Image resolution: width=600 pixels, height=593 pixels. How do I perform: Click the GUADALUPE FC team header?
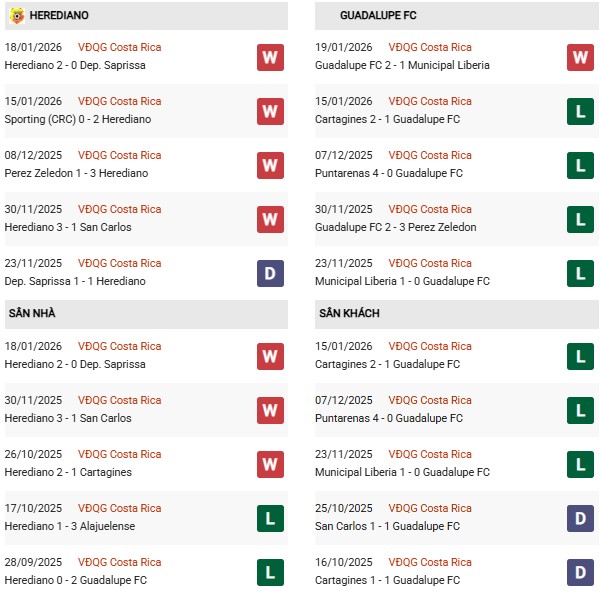coord(378,16)
